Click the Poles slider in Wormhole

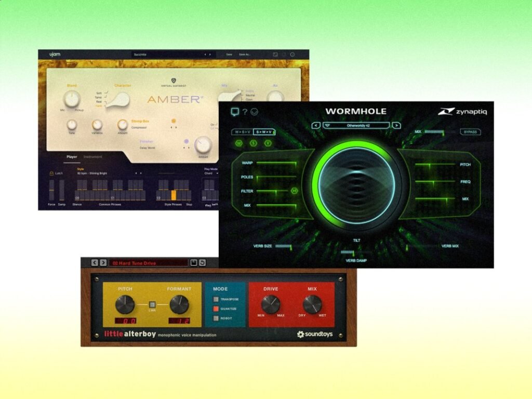[x=276, y=177]
